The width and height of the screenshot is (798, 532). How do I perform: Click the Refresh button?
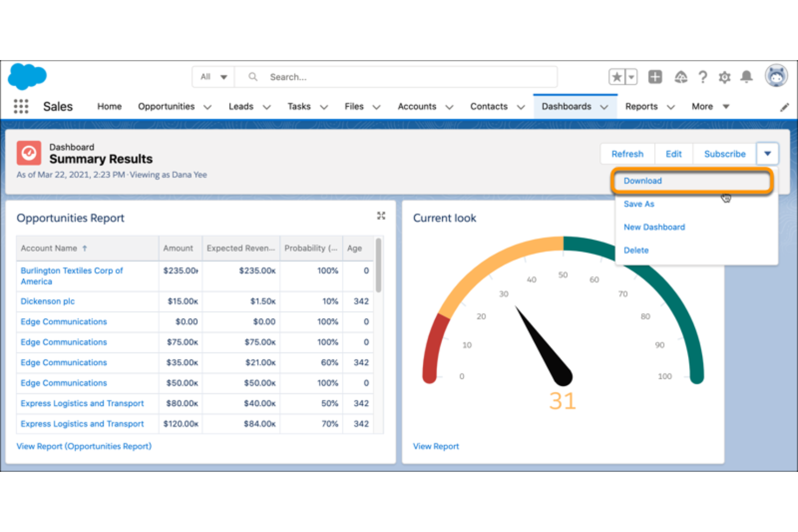[x=628, y=154]
